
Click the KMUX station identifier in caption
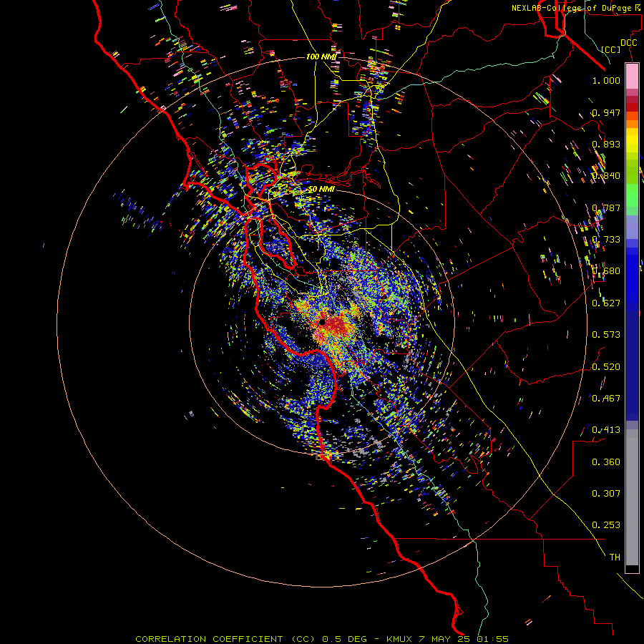tap(401, 639)
